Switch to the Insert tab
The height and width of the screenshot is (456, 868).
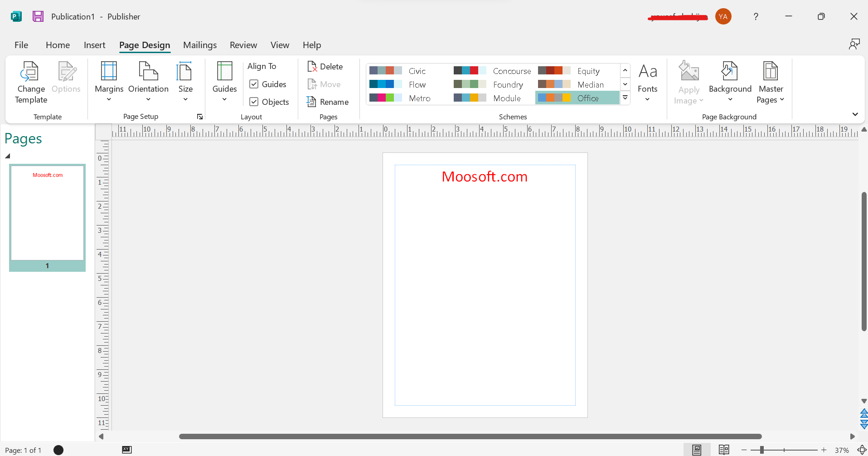[94, 45]
